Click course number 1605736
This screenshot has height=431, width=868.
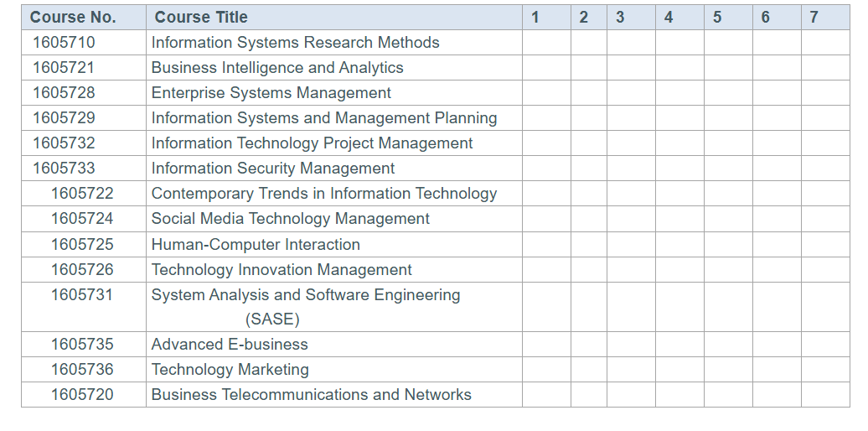pos(82,370)
